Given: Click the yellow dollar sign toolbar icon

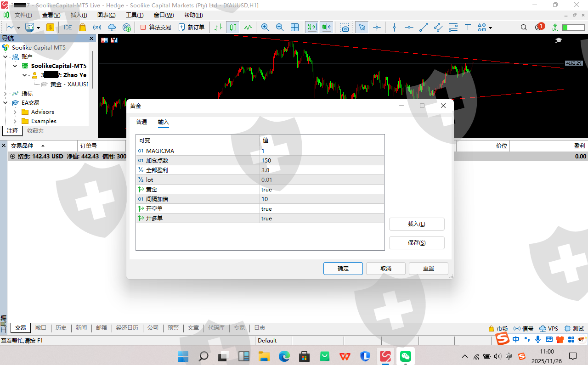Looking at the screenshot, I should tap(50, 28).
